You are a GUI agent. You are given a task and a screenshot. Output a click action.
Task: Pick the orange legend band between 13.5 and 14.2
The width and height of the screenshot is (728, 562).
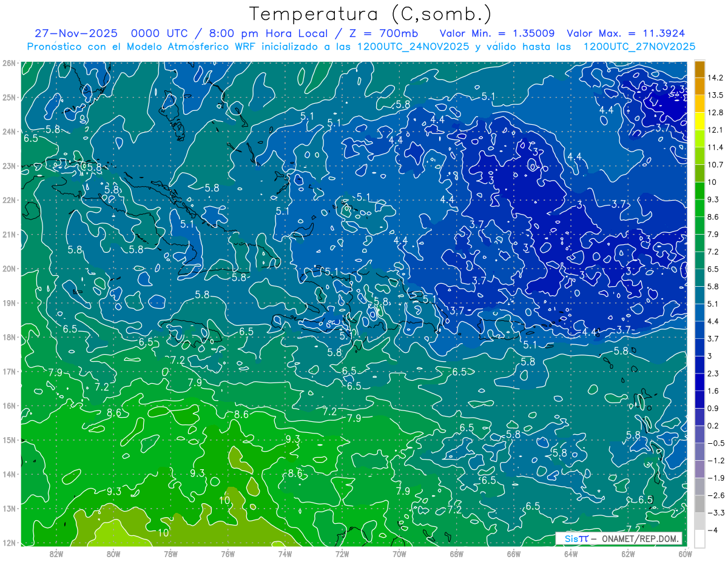(x=699, y=87)
